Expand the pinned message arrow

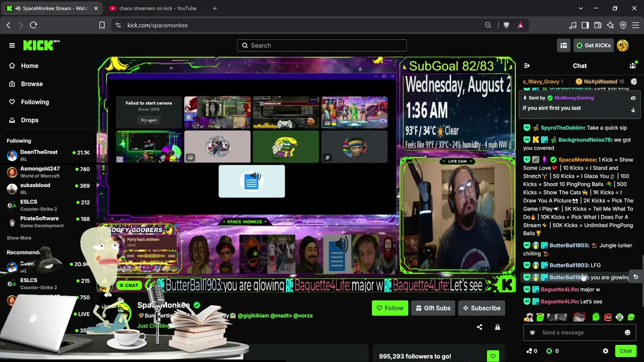pyautogui.click(x=633, y=110)
